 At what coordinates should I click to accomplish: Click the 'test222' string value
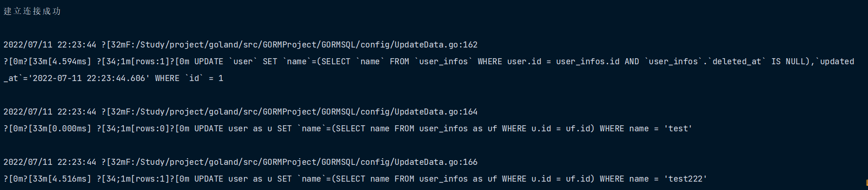685,179
